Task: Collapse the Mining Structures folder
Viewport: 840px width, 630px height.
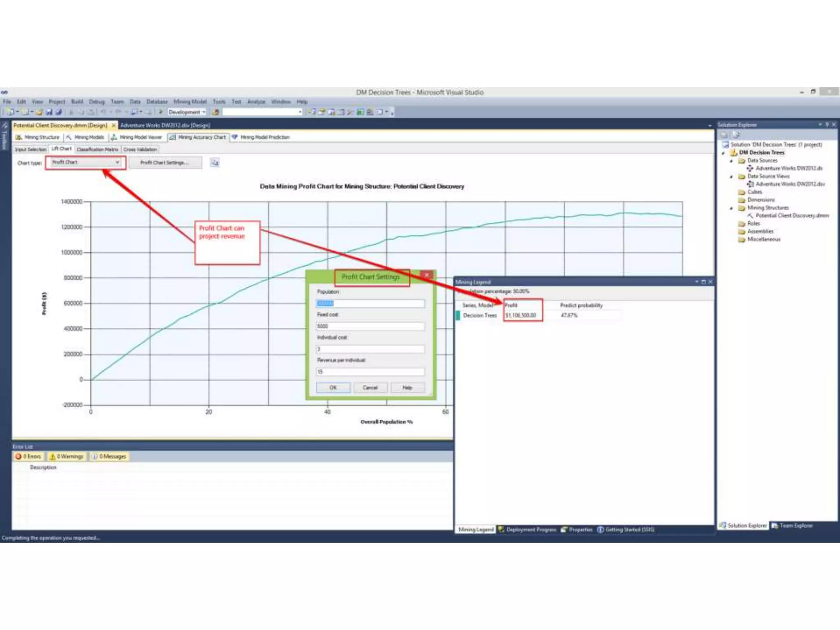Action: [731, 208]
